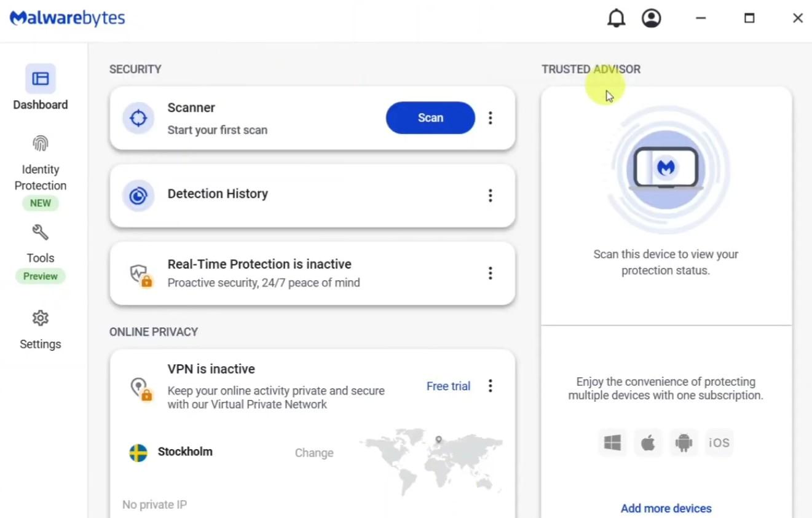This screenshot has height=518, width=812.
Task: Open Real-Time Protection three-dot menu
Action: point(490,273)
